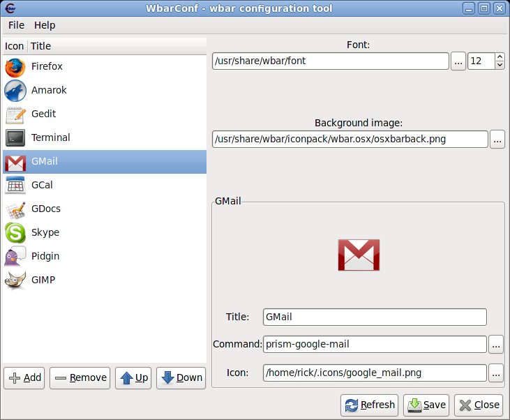Browse for an icon file

(x=496, y=373)
